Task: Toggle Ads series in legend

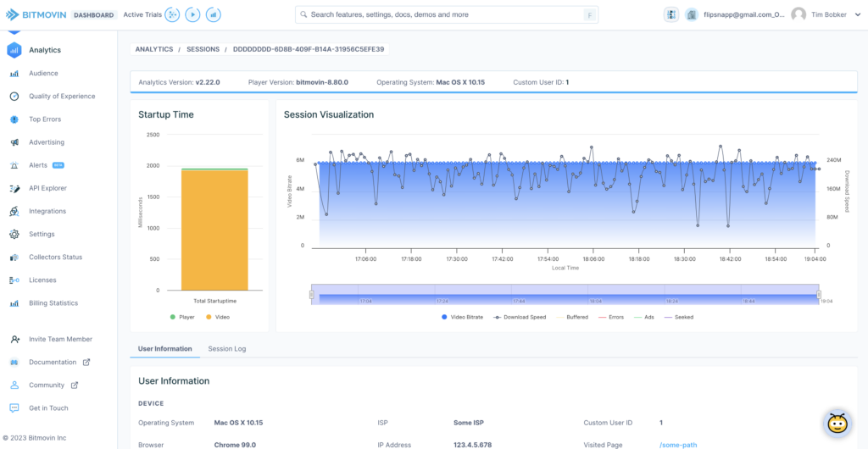Action: 644,318
